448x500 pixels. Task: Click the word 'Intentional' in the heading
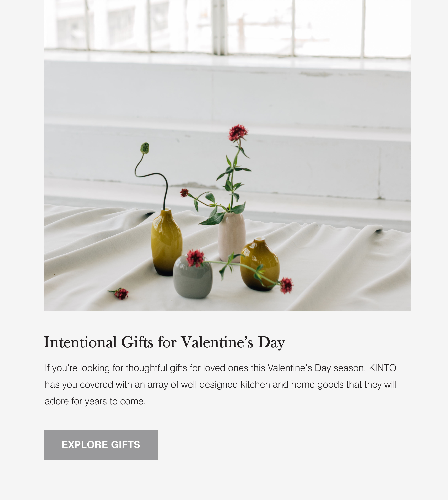80,342
